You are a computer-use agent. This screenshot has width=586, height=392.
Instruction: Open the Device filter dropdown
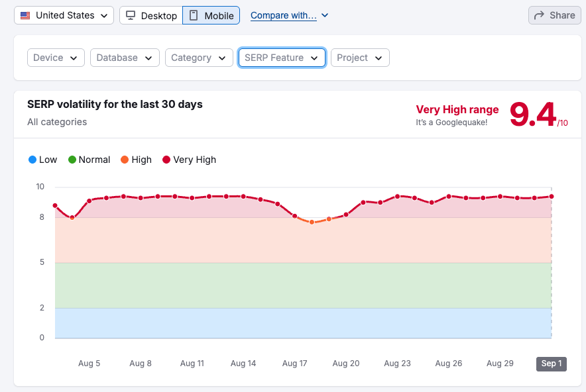56,58
